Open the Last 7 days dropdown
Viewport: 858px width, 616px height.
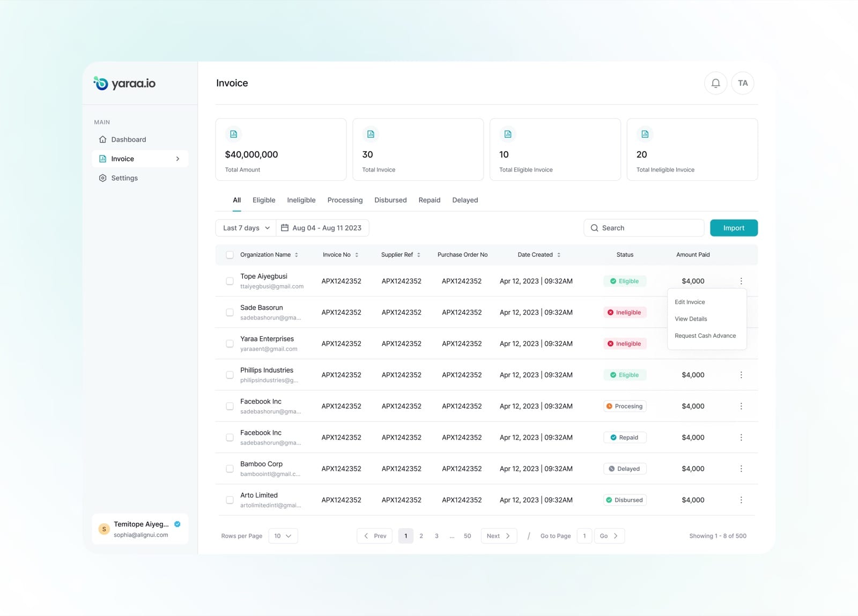point(246,228)
